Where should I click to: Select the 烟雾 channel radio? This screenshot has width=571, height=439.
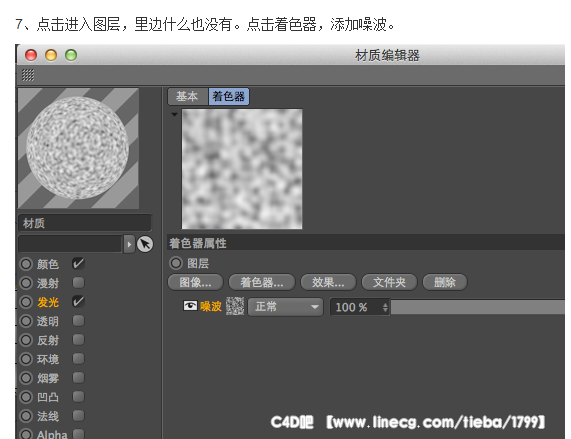point(26,378)
